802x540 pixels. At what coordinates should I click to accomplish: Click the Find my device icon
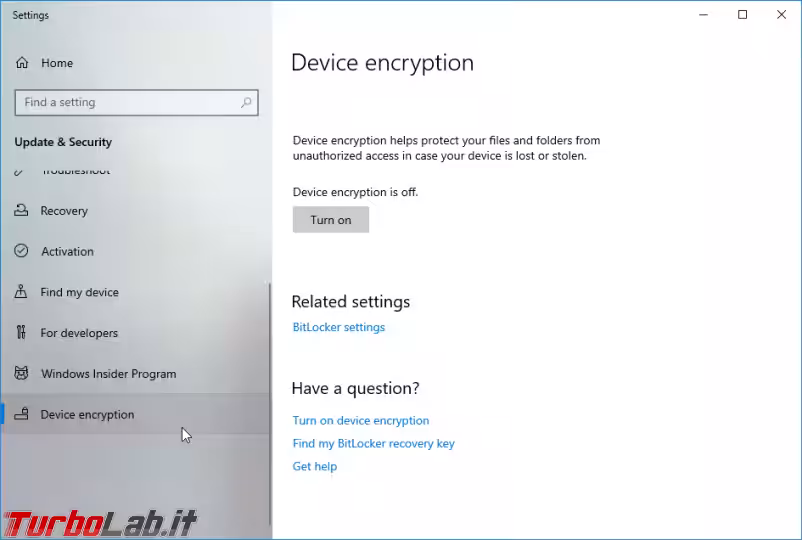point(21,291)
